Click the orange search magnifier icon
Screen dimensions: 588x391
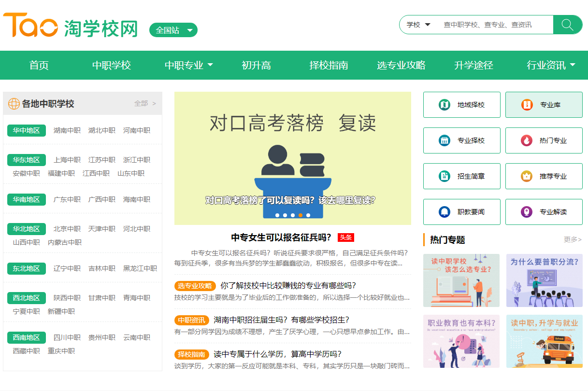pos(568,24)
